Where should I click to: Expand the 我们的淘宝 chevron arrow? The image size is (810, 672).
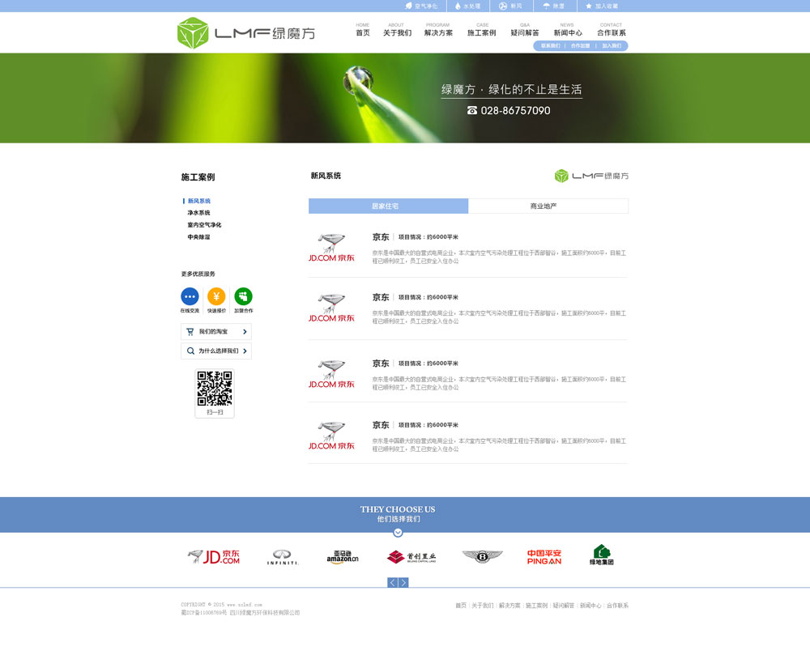(245, 332)
